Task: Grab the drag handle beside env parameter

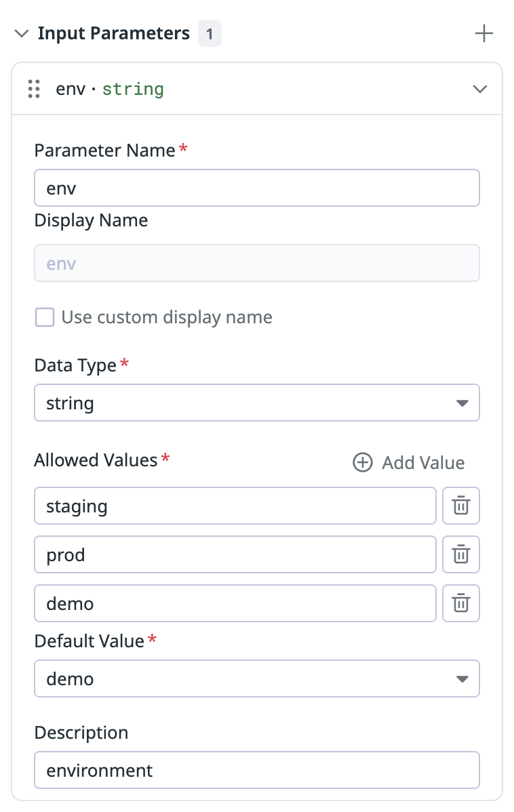Action: coord(34,89)
